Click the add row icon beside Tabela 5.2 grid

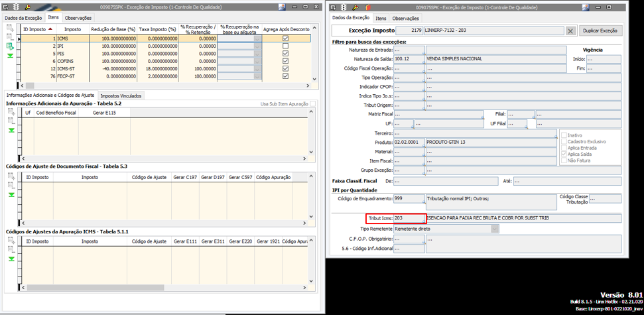(11, 113)
